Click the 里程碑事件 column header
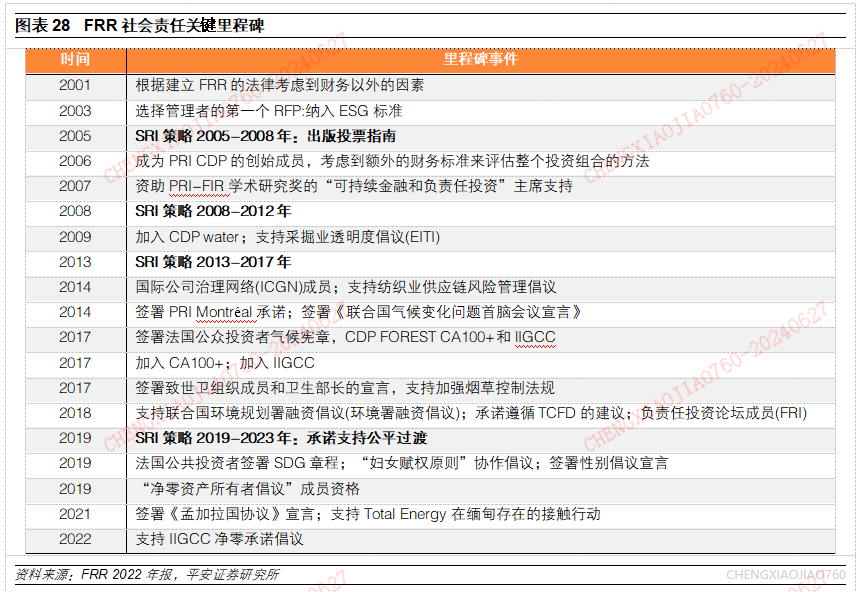Viewport: 856px width, 592px height. 480,59
